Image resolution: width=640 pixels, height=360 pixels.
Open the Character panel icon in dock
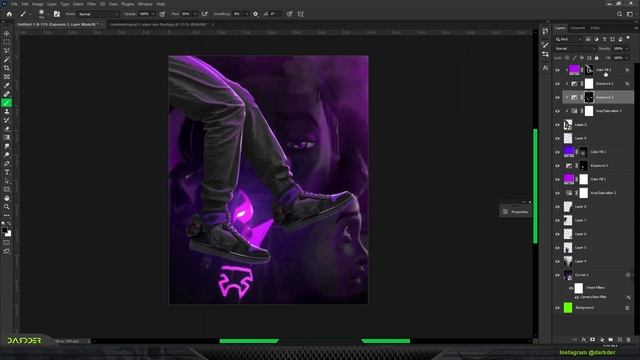545,68
